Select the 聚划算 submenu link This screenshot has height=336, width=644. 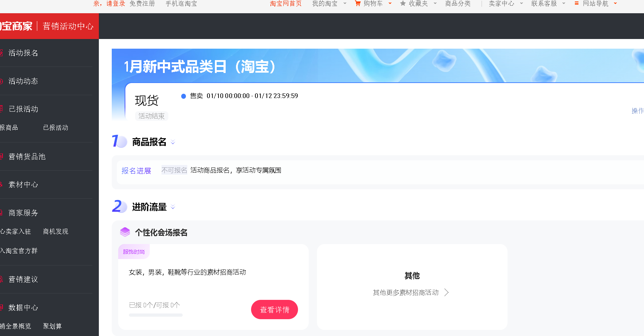click(x=52, y=326)
